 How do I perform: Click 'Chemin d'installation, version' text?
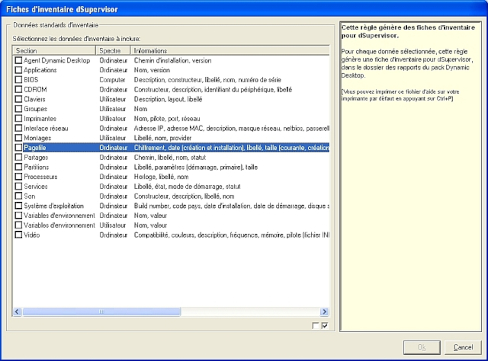pos(173,60)
